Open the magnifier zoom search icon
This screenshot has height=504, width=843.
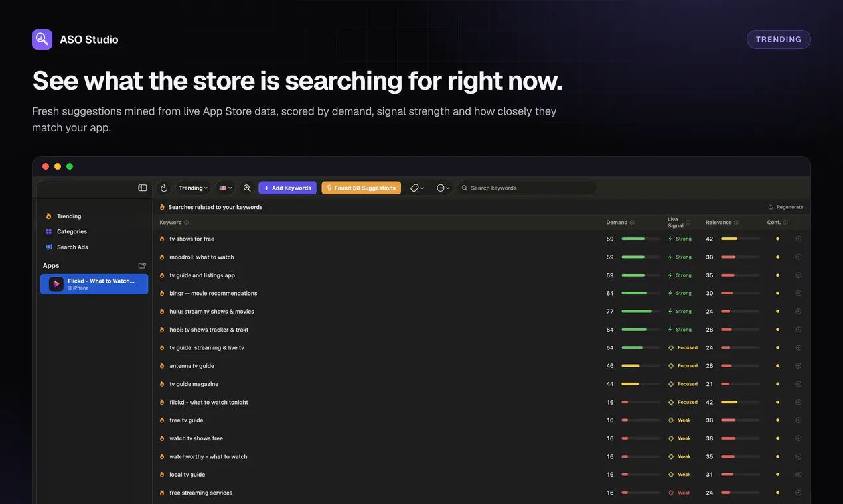(247, 188)
